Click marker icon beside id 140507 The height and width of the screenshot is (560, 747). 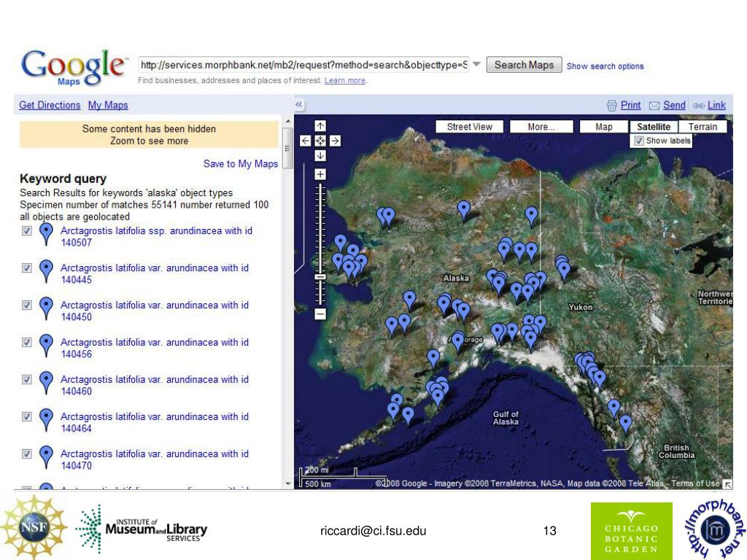click(46, 234)
